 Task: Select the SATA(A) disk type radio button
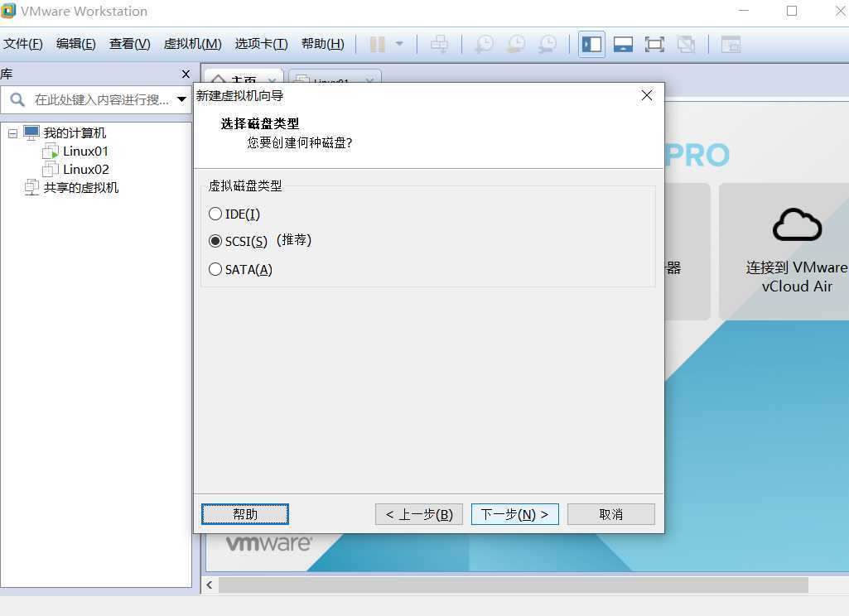215,269
